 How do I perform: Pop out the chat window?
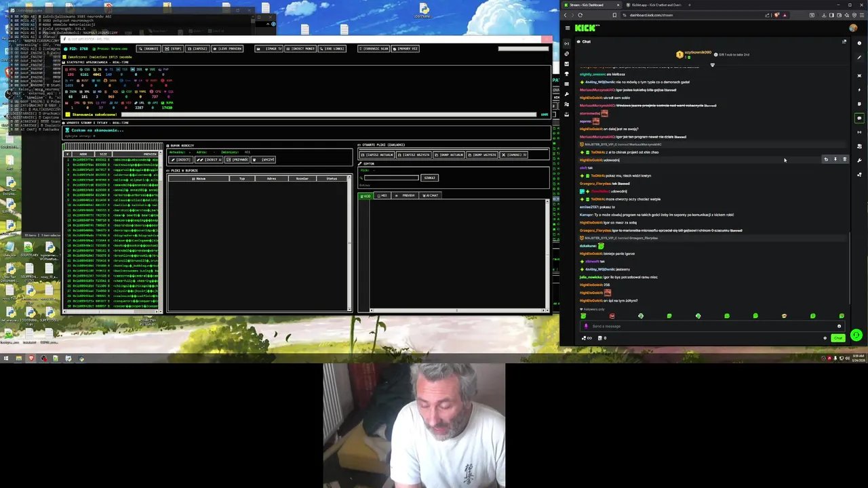tap(844, 41)
